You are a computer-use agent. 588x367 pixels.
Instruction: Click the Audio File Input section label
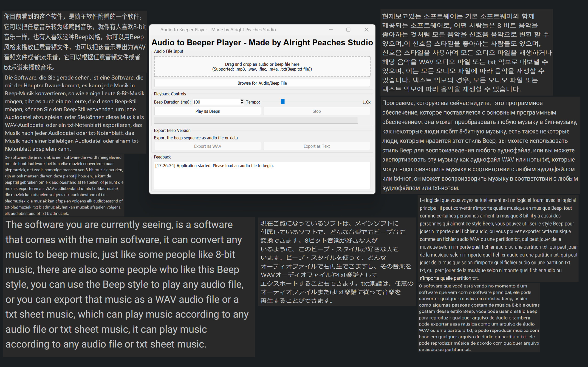point(169,51)
